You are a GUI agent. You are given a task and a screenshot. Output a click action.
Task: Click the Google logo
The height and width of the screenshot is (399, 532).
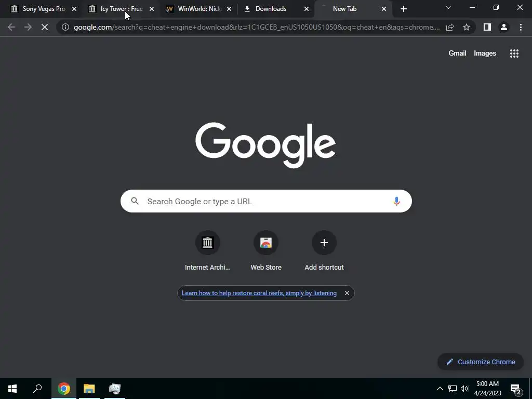[265, 145]
